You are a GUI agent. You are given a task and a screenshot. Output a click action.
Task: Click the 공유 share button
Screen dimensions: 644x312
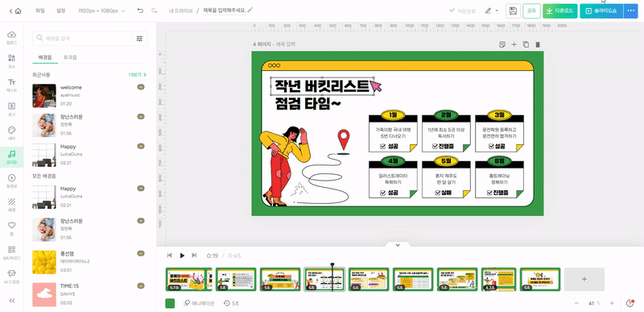pos(531,11)
